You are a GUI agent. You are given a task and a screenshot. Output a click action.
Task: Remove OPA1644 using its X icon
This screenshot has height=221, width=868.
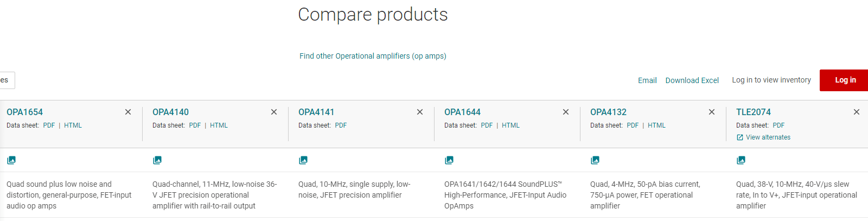(x=566, y=112)
